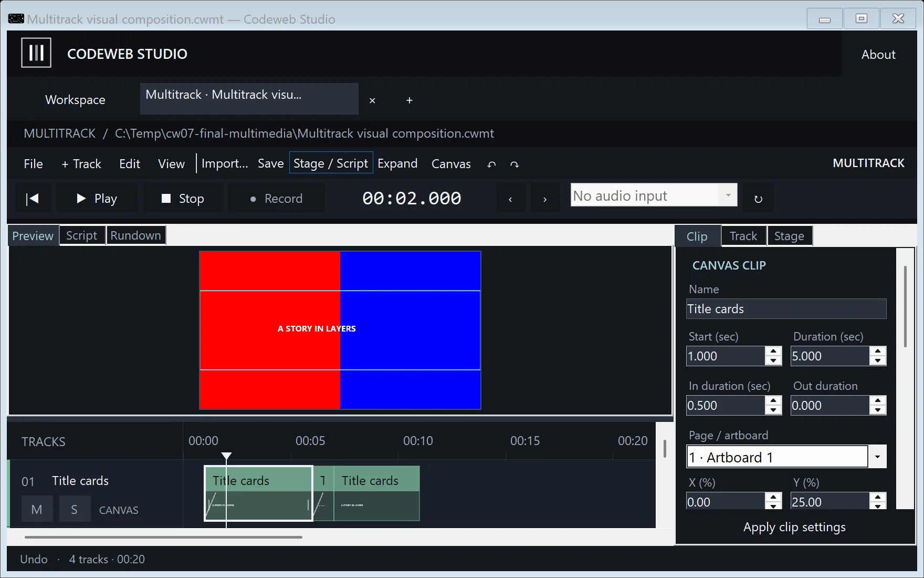Switch to the Workspace tab
Viewport: 924px width, 578px height.
[75, 100]
